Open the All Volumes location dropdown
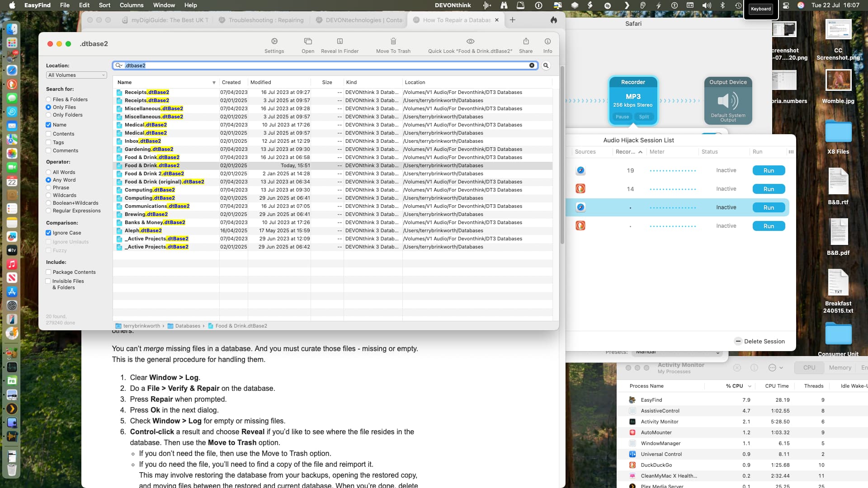Viewport: 868px width, 488px height. [x=76, y=75]
